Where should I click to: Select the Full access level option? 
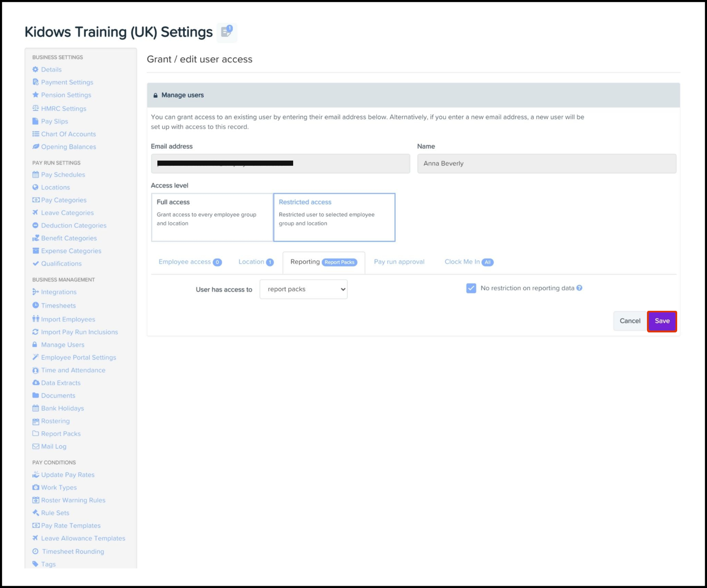tap(212, 217)
